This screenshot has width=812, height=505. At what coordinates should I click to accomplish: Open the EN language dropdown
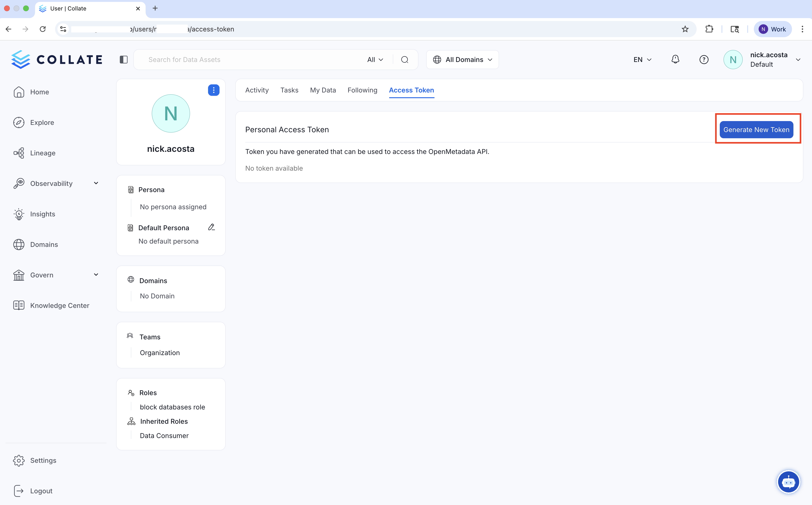[x=642, y=59]
